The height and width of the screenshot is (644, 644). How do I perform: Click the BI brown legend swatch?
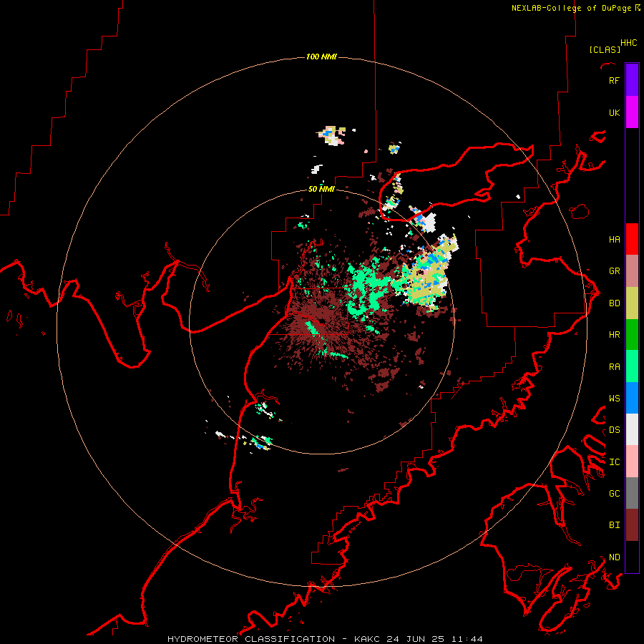click(x=632, y=525)
